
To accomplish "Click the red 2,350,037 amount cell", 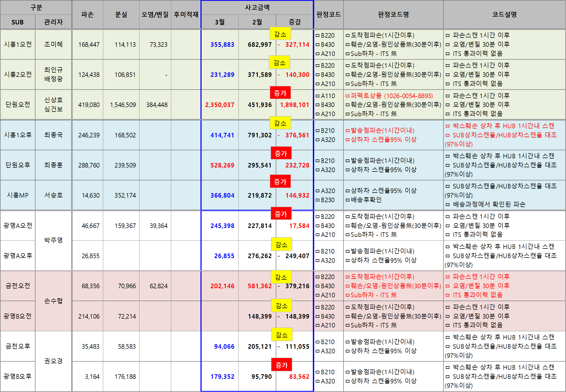I will click(220, 105).
